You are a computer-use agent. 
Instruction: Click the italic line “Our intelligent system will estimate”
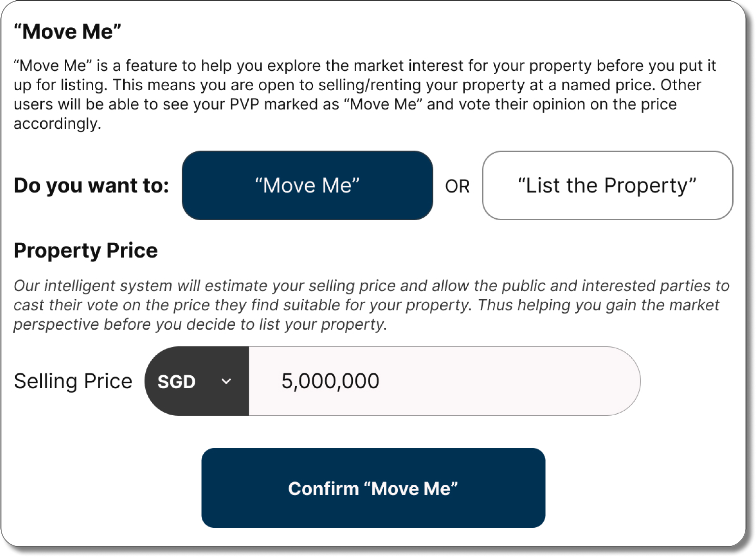371,286
